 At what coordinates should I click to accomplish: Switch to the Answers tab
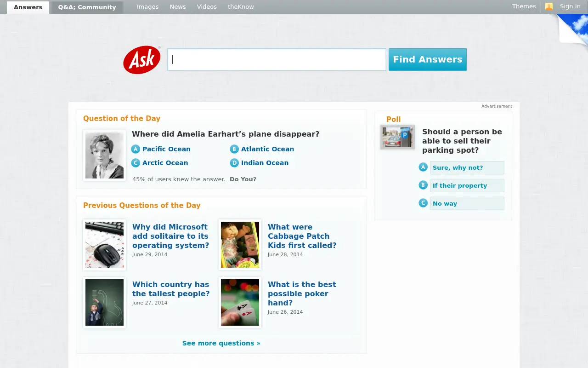coord(28,7)
